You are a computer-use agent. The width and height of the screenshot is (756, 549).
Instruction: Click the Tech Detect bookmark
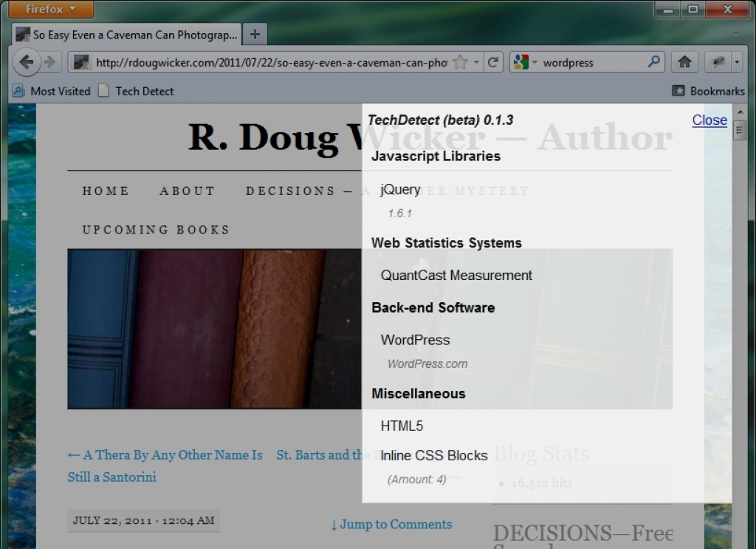(136, 91)
